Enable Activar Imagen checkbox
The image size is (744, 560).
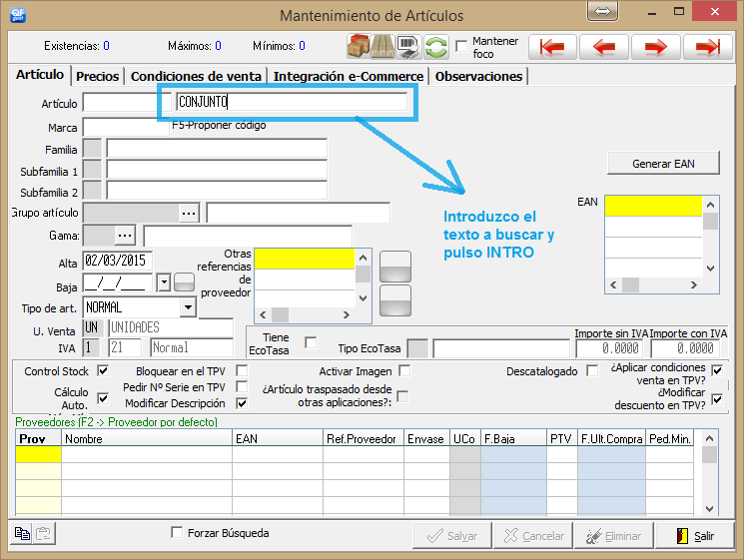[404, 370]
